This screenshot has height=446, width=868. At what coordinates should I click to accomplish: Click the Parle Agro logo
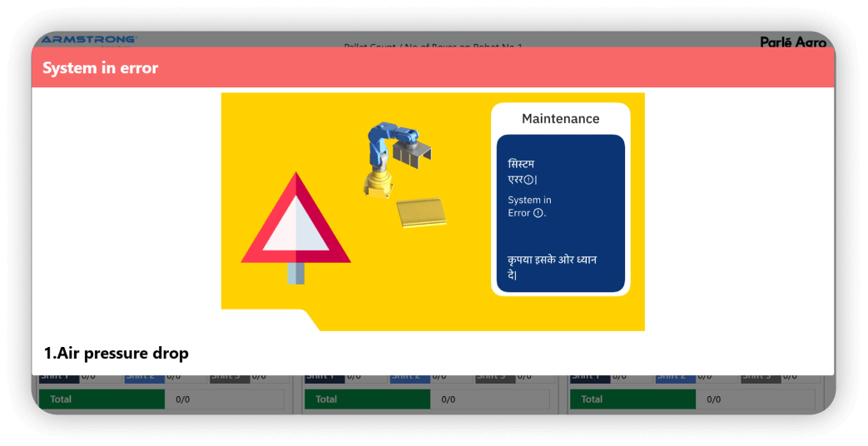[x=792, y=42]
